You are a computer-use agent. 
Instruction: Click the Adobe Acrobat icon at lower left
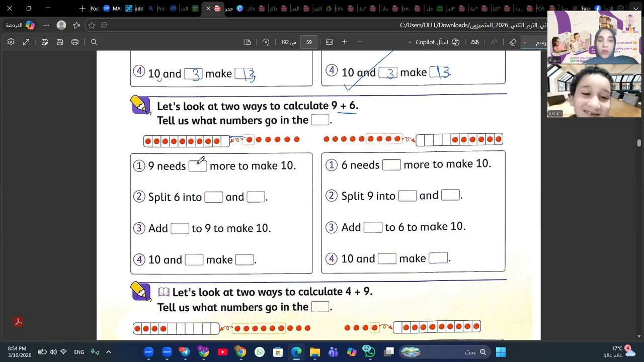coord(19,322)
